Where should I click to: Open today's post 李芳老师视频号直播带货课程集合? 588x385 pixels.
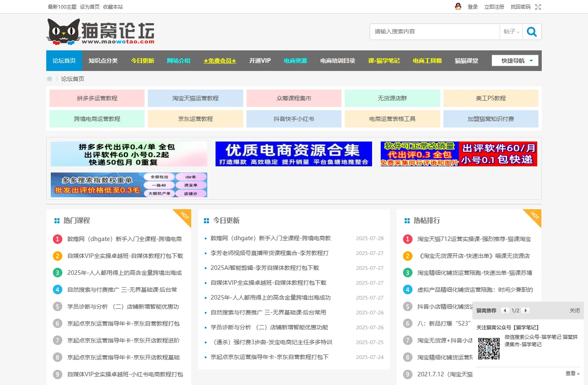[270, 253]
